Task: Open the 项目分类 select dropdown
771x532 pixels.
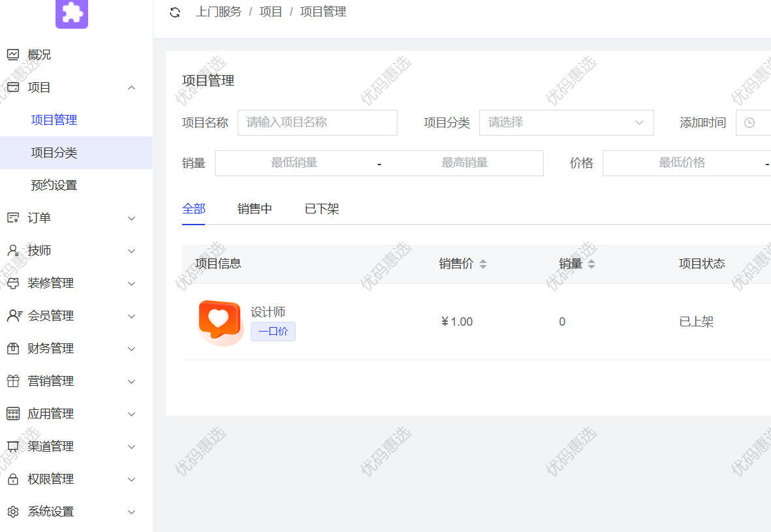Action: point(566,123)
